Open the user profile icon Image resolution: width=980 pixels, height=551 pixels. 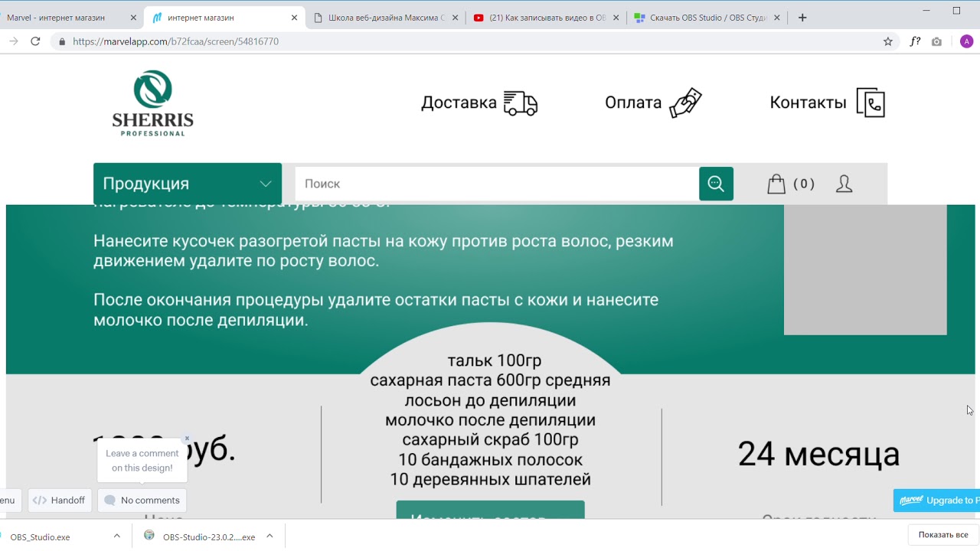(x=844, y=184)
